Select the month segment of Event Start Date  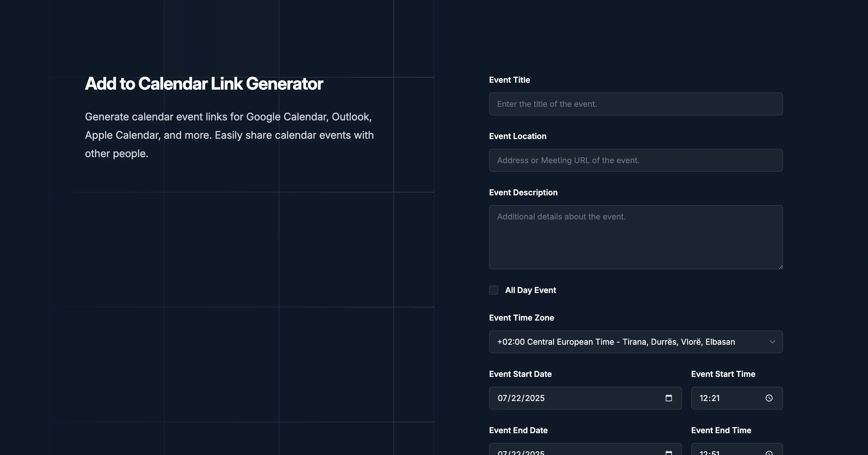tap(502, 398)
